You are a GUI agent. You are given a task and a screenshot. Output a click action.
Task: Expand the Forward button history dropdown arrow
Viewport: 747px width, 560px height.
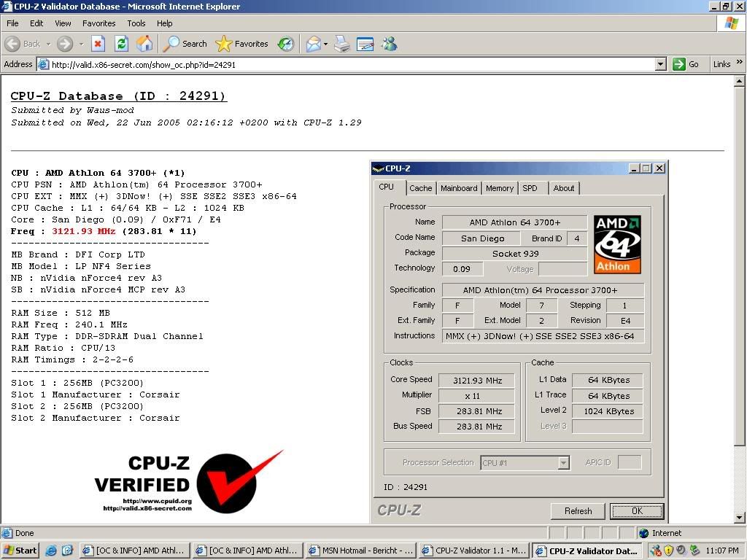81,44
